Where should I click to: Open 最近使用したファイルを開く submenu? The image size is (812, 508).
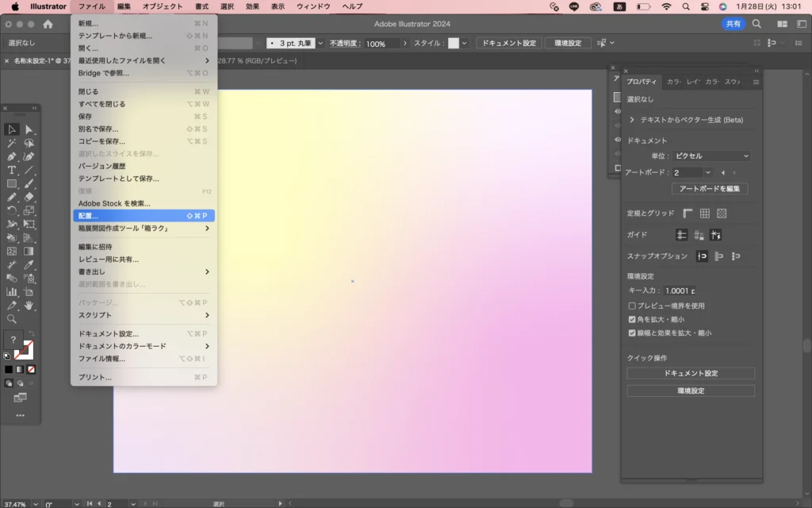coord(143,60)
